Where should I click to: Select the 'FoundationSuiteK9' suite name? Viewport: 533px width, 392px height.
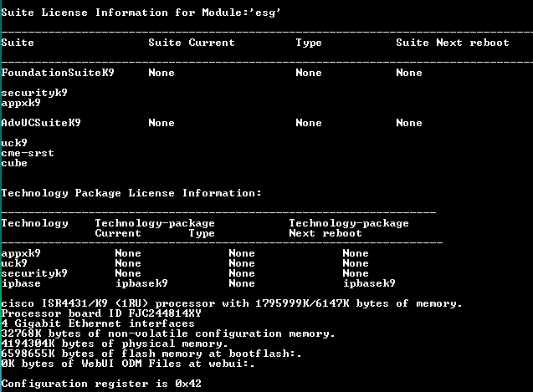pos(58,73)
